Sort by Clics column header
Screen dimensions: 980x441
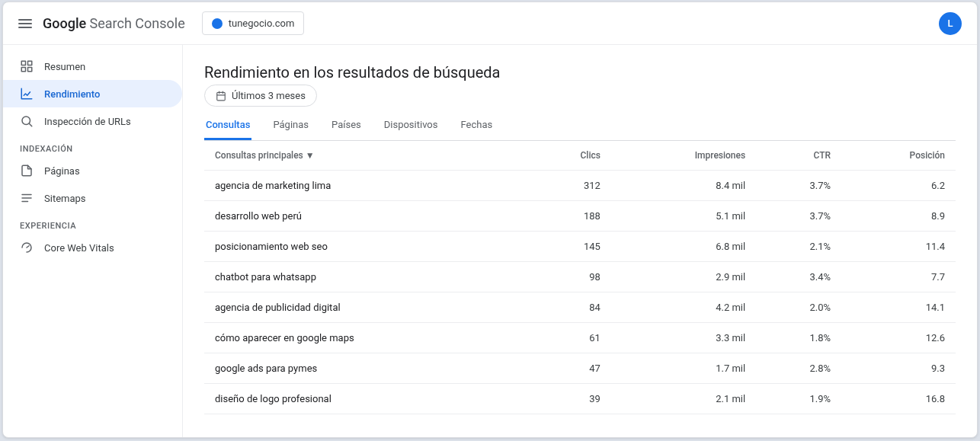[x=590, y=155]
